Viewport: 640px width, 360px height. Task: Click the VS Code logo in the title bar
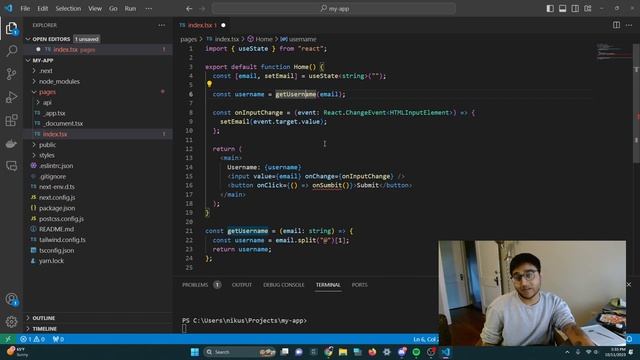[8, 8]
